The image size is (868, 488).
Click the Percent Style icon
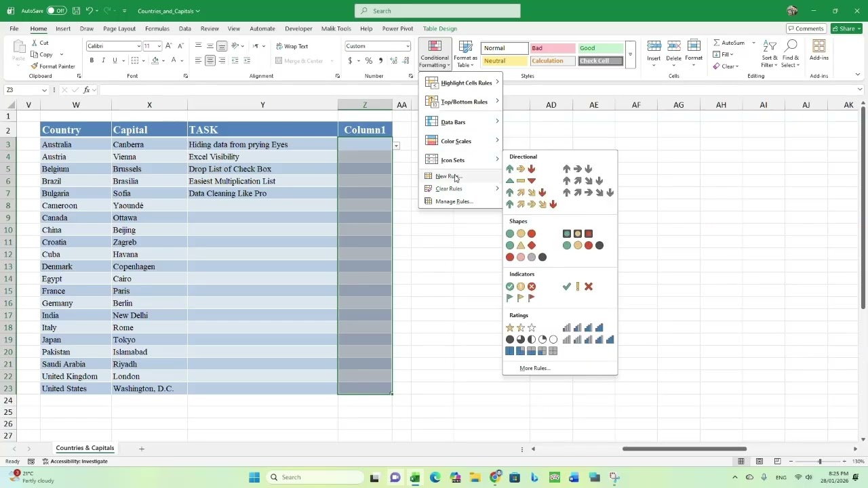click(368, 61)
